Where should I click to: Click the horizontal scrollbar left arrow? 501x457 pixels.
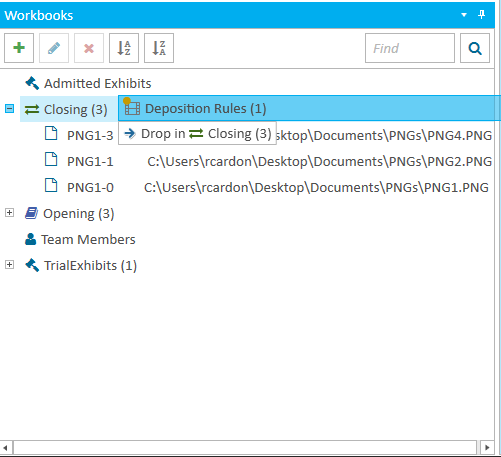click(x=6, y=447)
